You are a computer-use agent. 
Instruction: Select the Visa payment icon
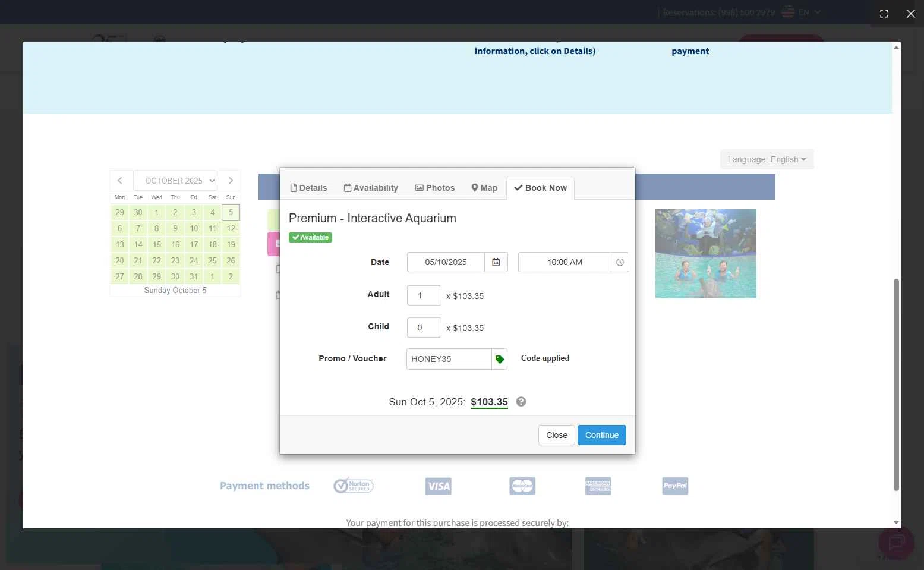coord(439,486)
